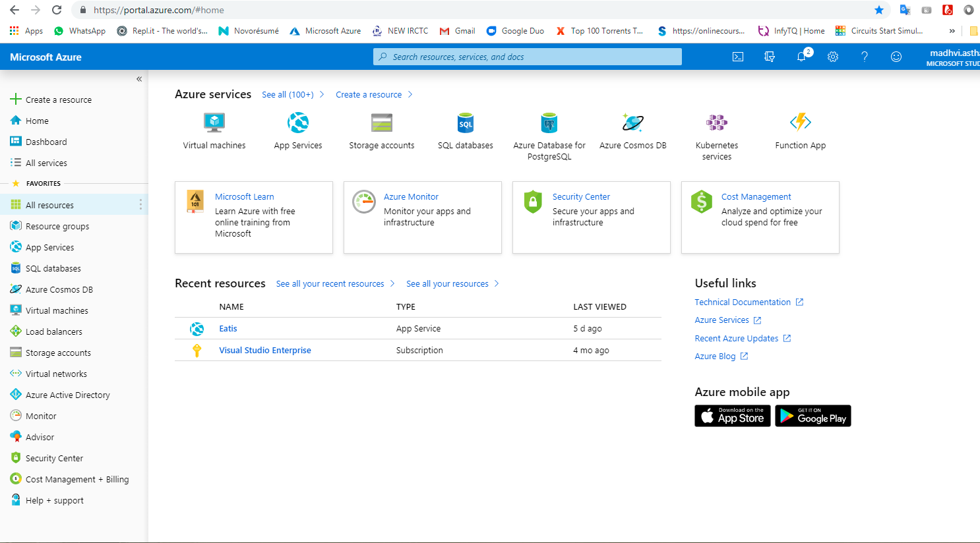The image size is (980, 543).
Task: Open Virtual machines service icon
Action: [x=214, y=123]
